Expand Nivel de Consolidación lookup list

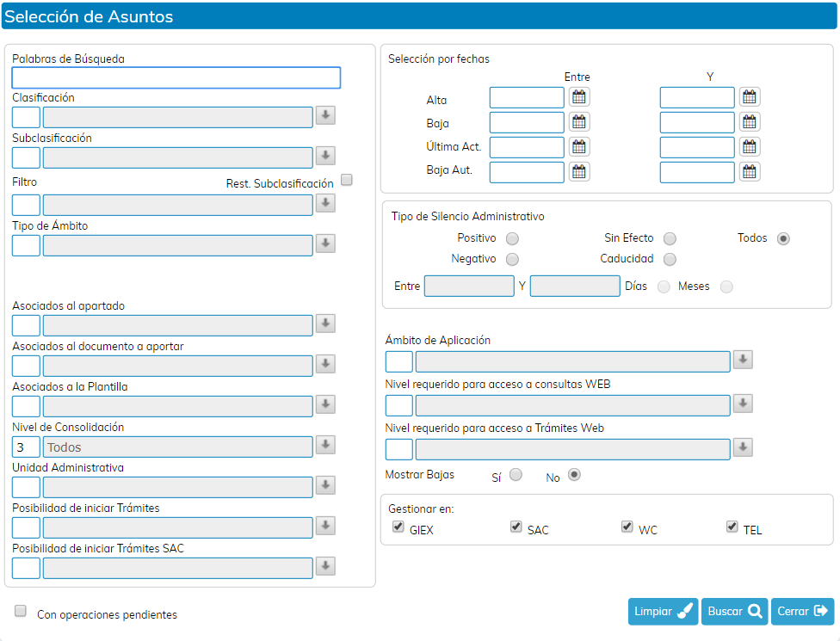tap(325, 445)
